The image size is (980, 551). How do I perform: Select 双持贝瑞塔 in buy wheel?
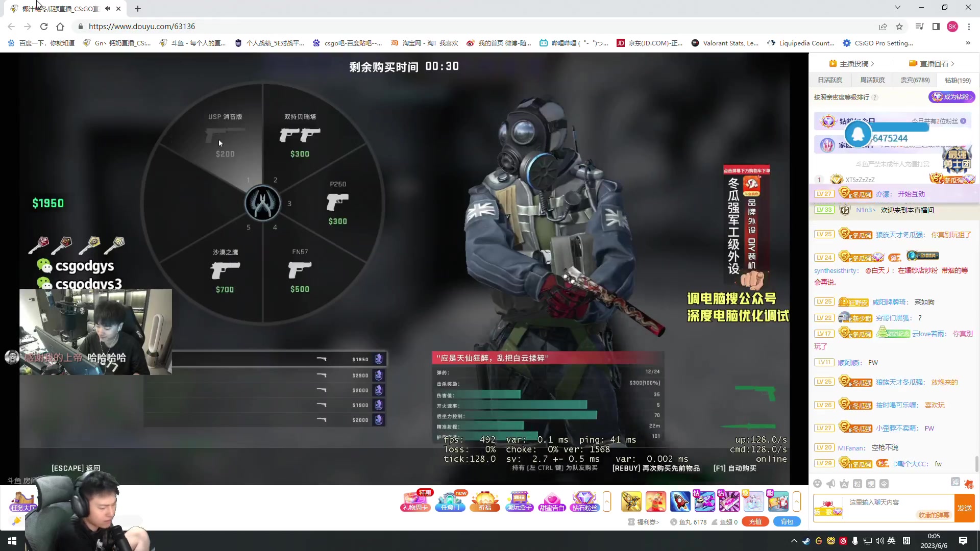coord(300,135)
